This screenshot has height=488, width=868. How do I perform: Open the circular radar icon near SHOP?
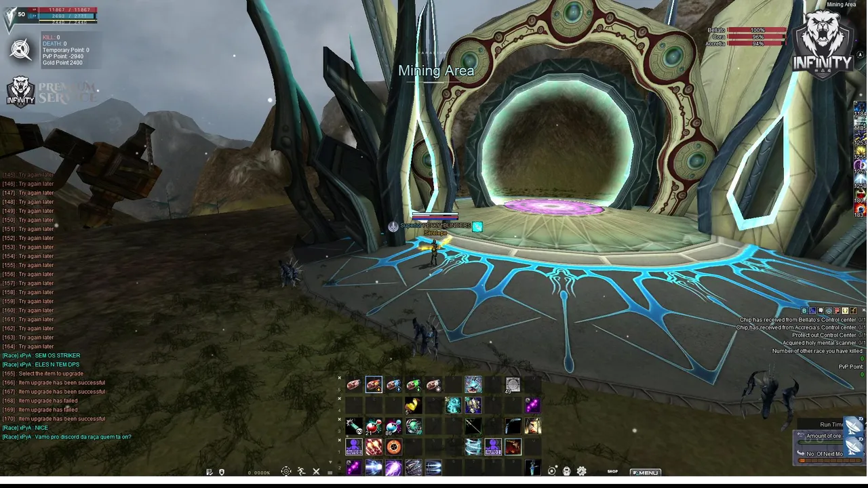[551, 471]
